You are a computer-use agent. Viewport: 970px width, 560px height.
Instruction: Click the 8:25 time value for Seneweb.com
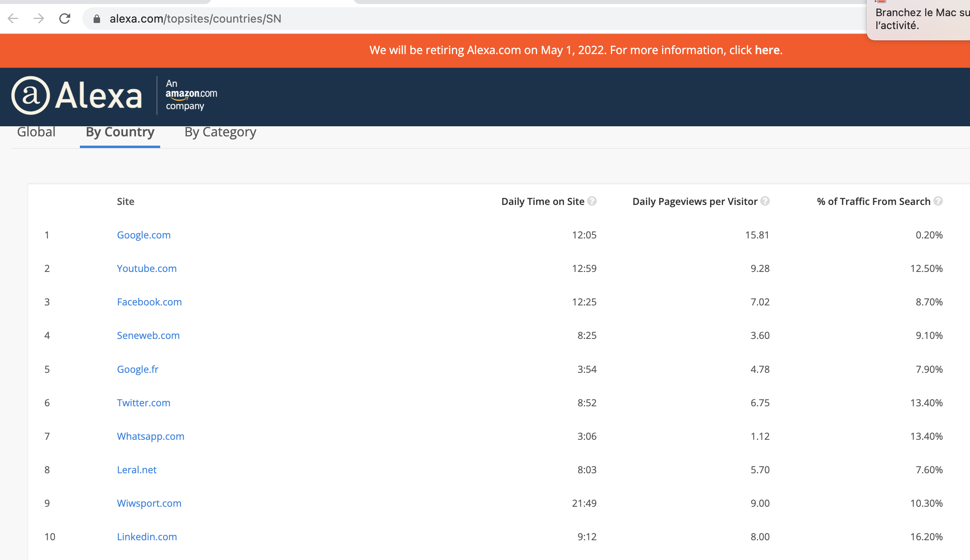[x=587, y=335]
